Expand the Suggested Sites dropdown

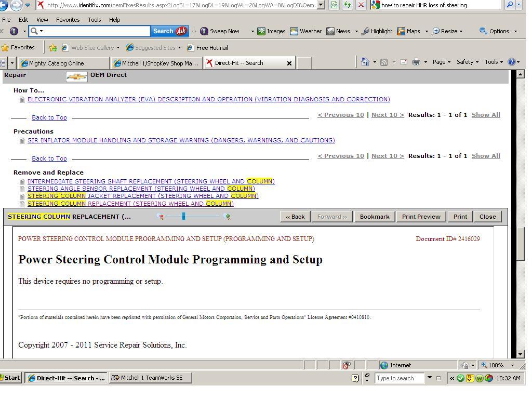pyautogui.click(x=179, y=48)
